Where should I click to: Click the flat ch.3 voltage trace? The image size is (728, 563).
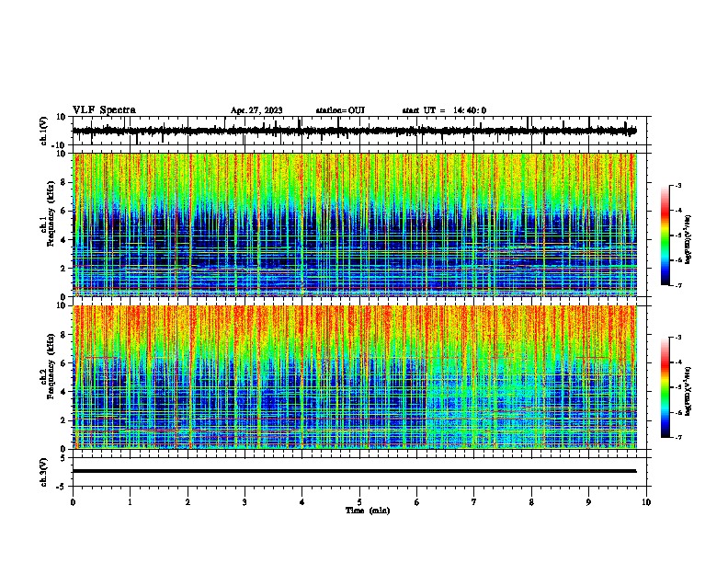(x=354, y=471)
